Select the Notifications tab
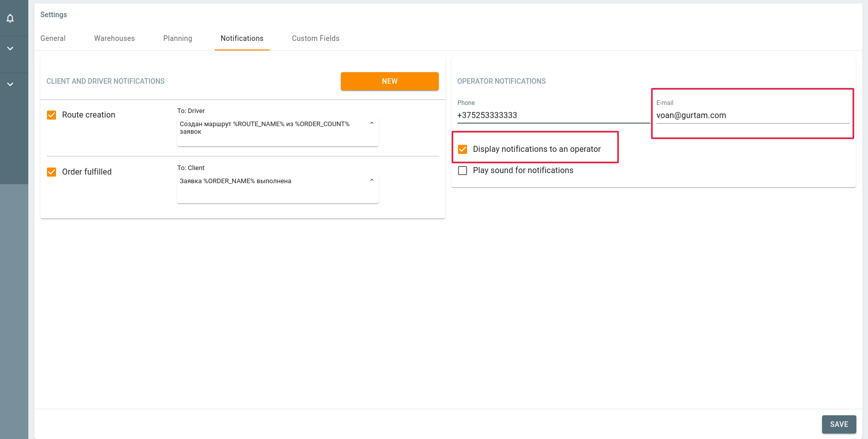 (x=242, y=38)
